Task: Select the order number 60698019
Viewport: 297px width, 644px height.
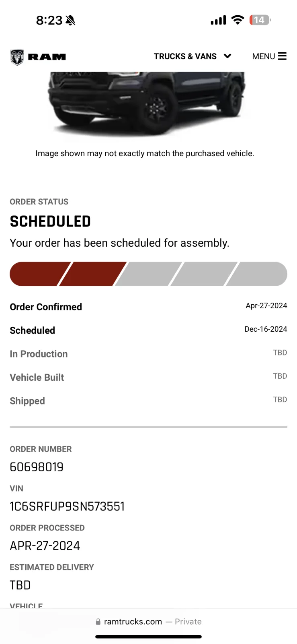Action: pyautogui.click(x=37, y=467)
